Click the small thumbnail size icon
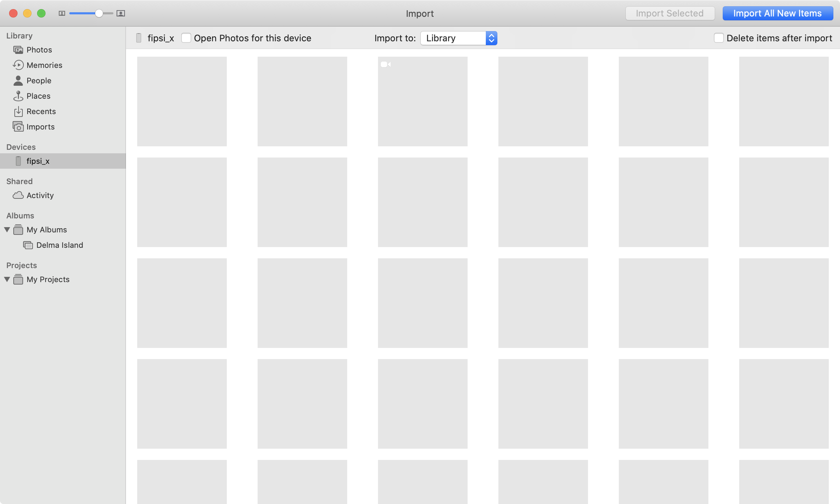Screen dimensions: 840x504 coord(62,13)
